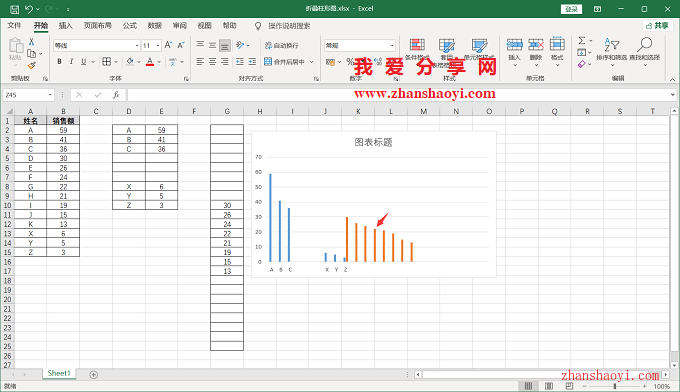680x392 pixels.
Task: Select the Sheet1 tab
Action: [59, 373]
